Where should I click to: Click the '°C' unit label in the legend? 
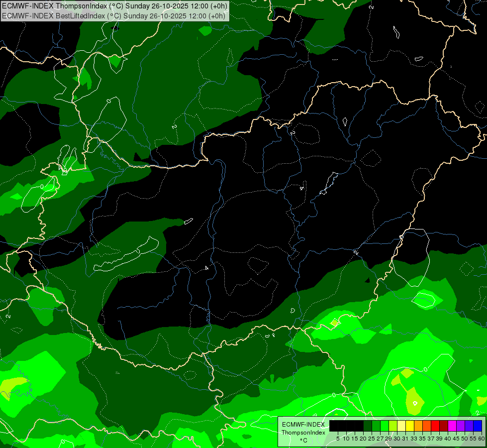pyautogui.click(x=304, y=441)
